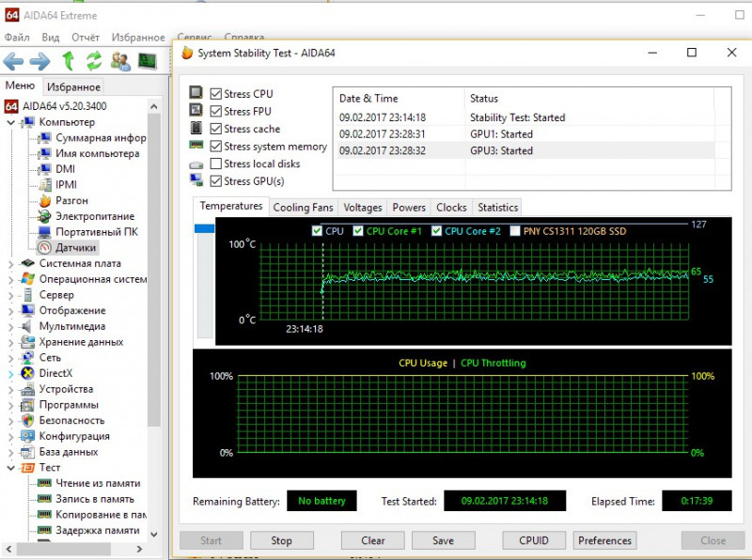Screen dimensions: 752x560
Task: Toggle the Stress cache checkbox
Action: [216, 129]
